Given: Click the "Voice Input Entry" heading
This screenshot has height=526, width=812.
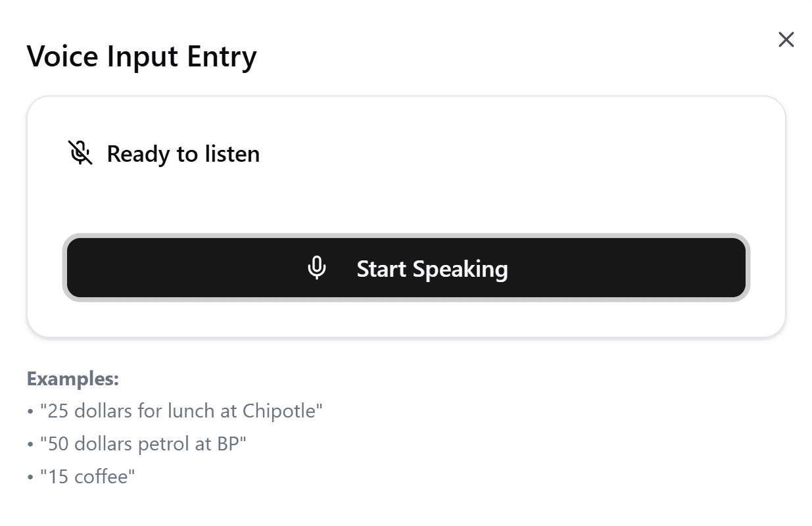Looking at the screenshot, I should (x=141, y=57).
